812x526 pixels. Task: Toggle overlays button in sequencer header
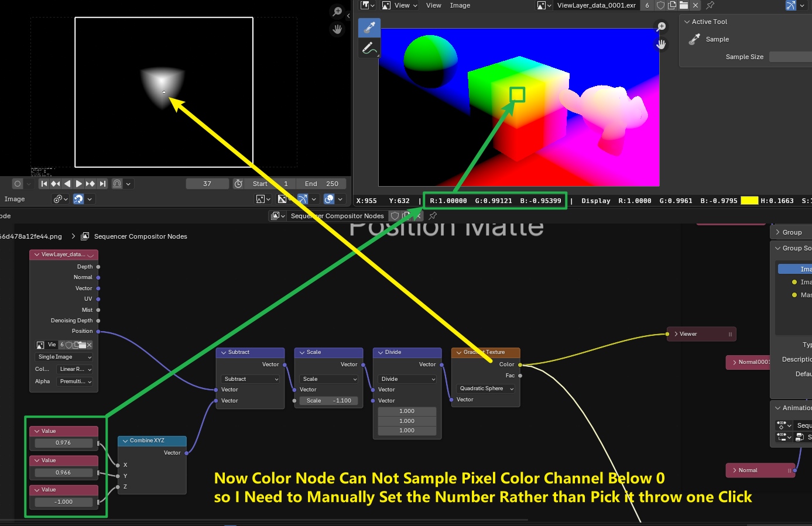[329, 199]
